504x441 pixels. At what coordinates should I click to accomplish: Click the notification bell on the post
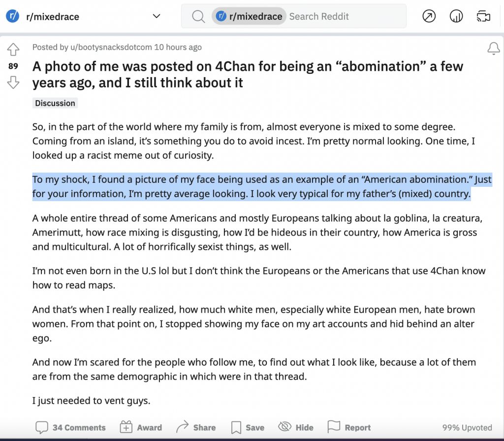click(493, 49)
